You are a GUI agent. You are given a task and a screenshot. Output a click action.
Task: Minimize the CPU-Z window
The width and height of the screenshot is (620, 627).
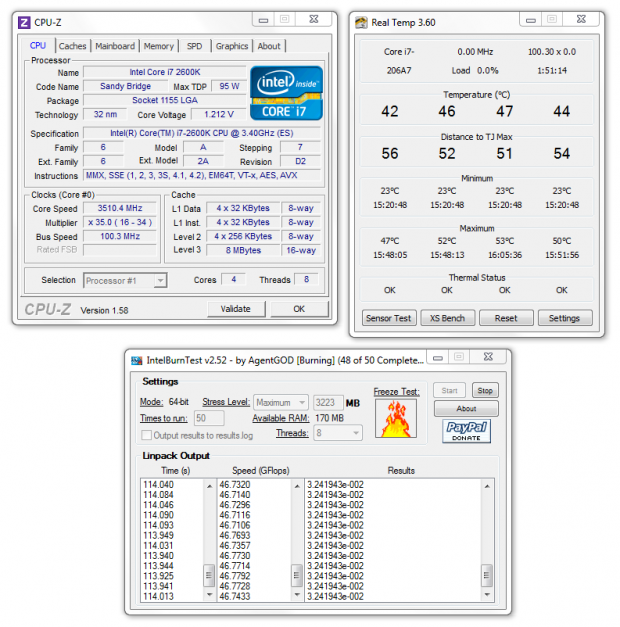pyautogui.click(x=263, y=19)
